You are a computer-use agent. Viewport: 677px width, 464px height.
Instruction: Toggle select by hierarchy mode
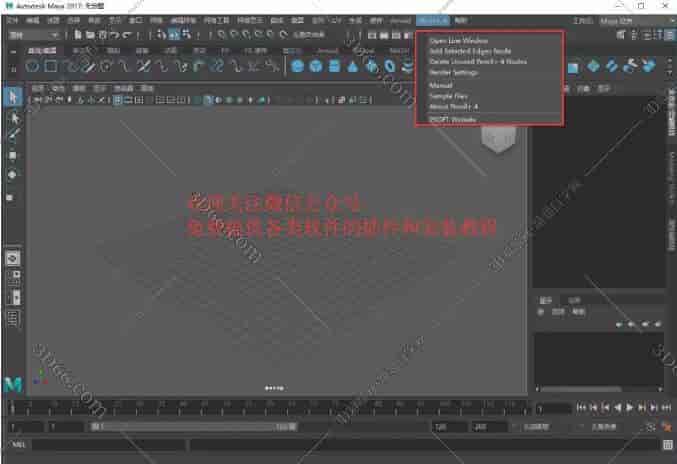(x=162, y=35)
